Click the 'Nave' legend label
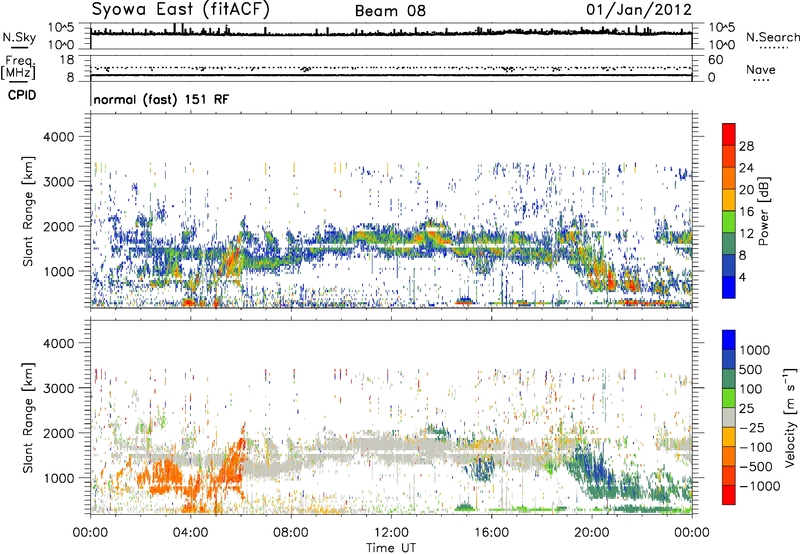 (x=760, y=69)
